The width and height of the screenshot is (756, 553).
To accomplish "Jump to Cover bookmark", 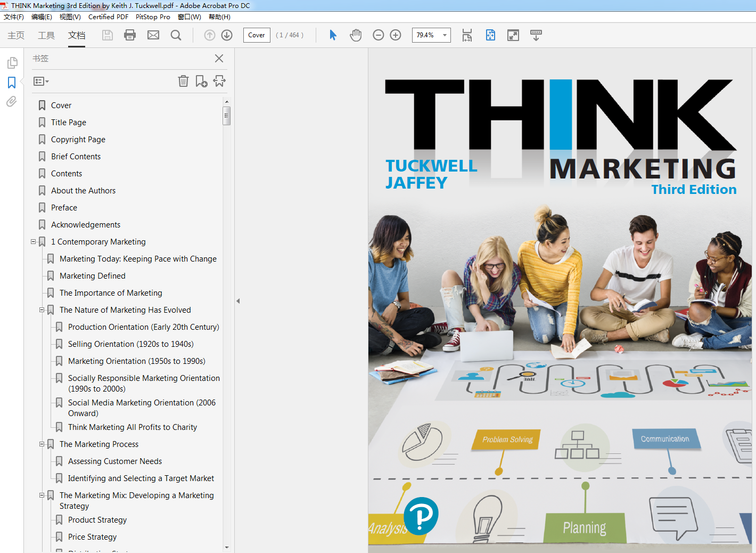I will point(61,105).
